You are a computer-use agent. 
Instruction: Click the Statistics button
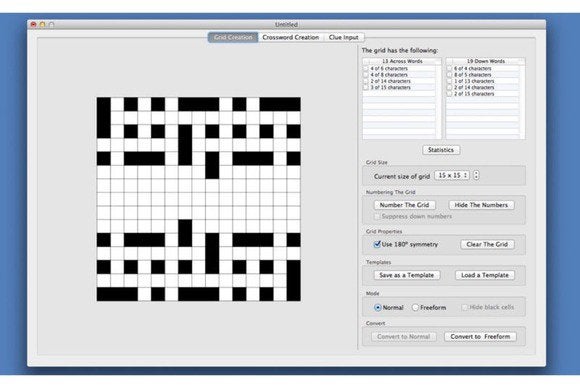click(441, 150)
